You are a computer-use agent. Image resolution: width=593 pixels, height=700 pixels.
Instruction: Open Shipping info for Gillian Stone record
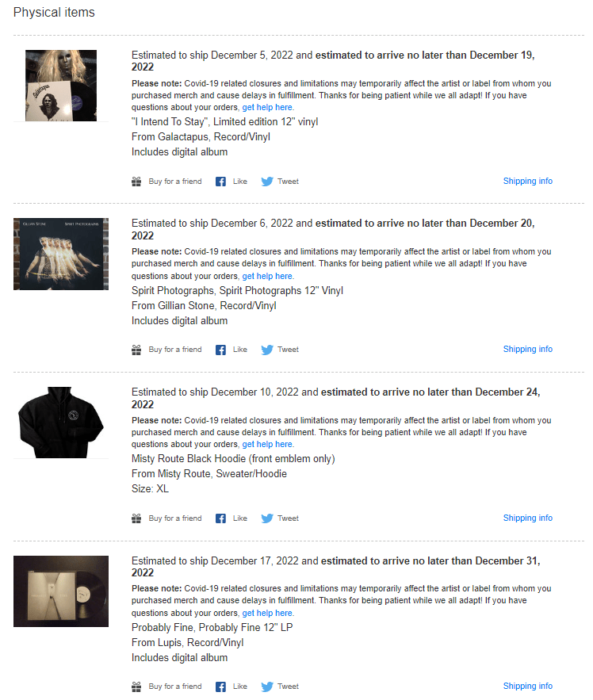click(527, 349)
